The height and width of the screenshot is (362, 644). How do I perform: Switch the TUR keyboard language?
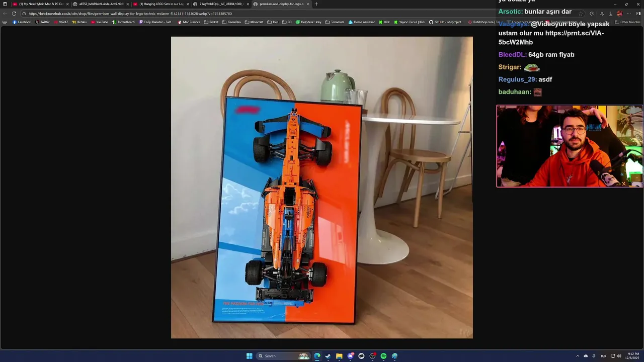pyautogui.click(x=603, y=356)
